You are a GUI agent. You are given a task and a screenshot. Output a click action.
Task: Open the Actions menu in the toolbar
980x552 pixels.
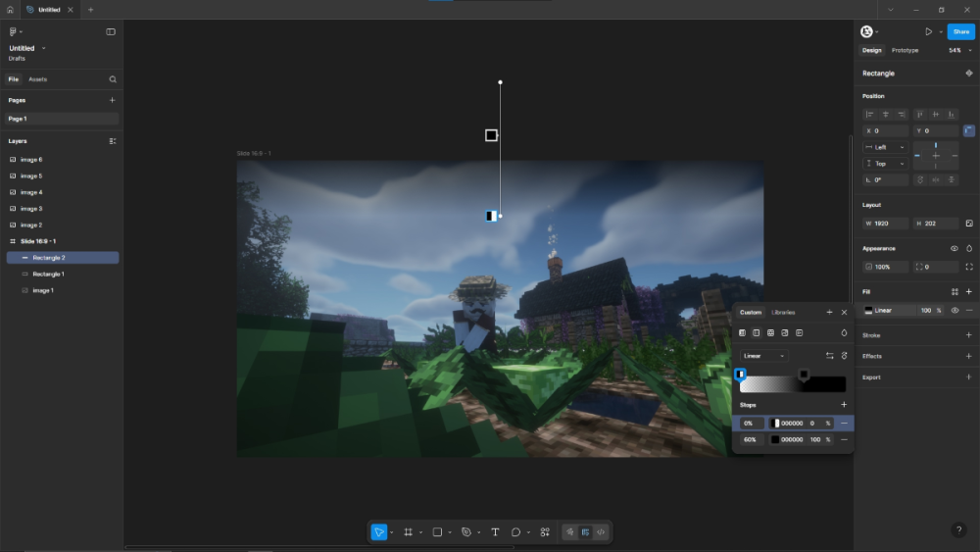pos(545,532)
